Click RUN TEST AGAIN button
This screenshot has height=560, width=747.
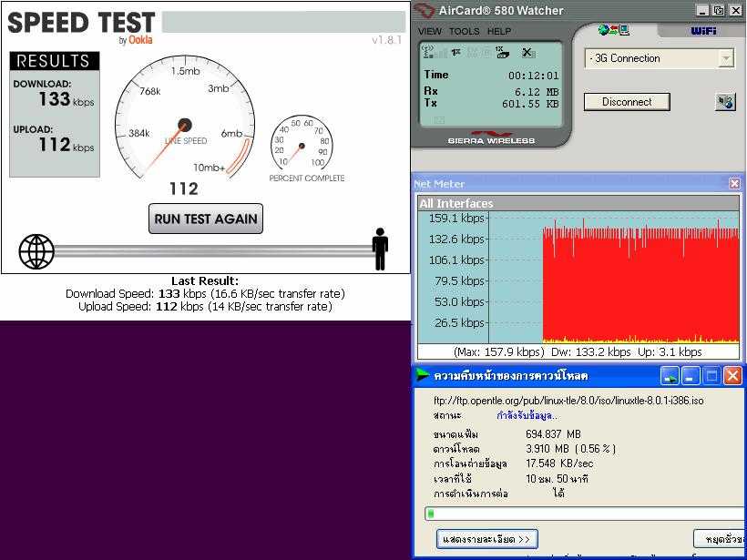[205, 219]
